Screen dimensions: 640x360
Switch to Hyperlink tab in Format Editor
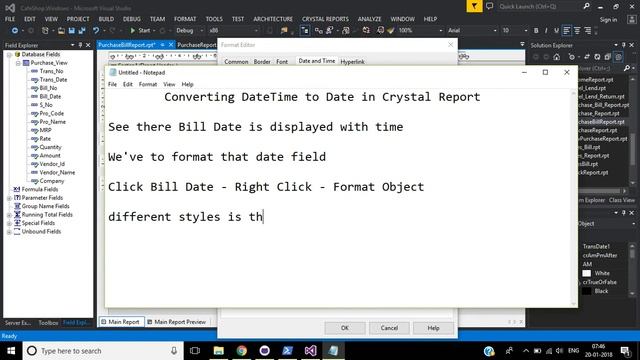click(x=352, y=62)
